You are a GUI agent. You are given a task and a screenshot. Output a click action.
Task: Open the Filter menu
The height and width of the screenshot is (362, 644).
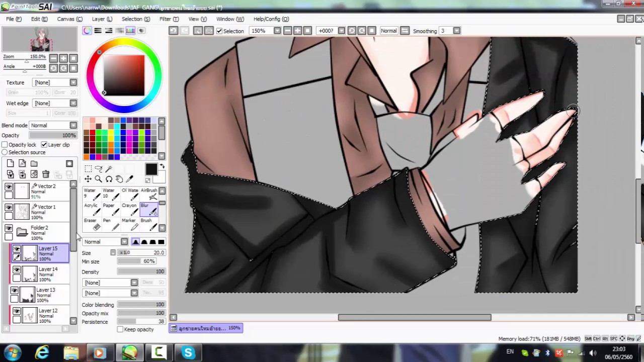[x=169, y=19]
